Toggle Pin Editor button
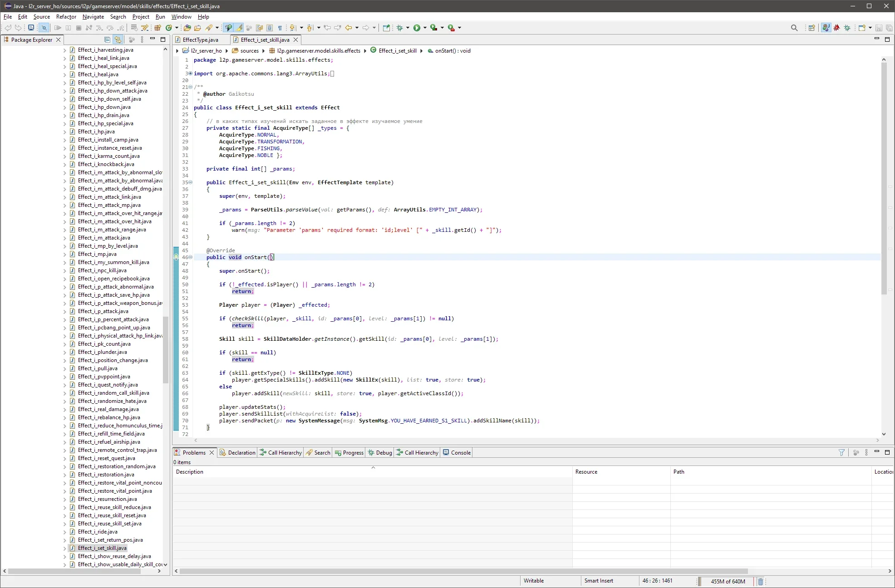 coord(386,28)
